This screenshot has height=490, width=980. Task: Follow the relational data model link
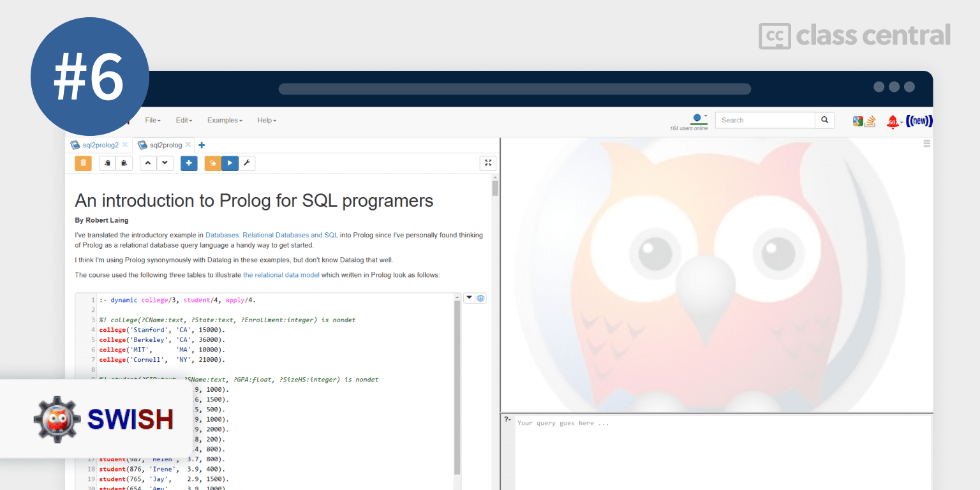coord(281,275)
